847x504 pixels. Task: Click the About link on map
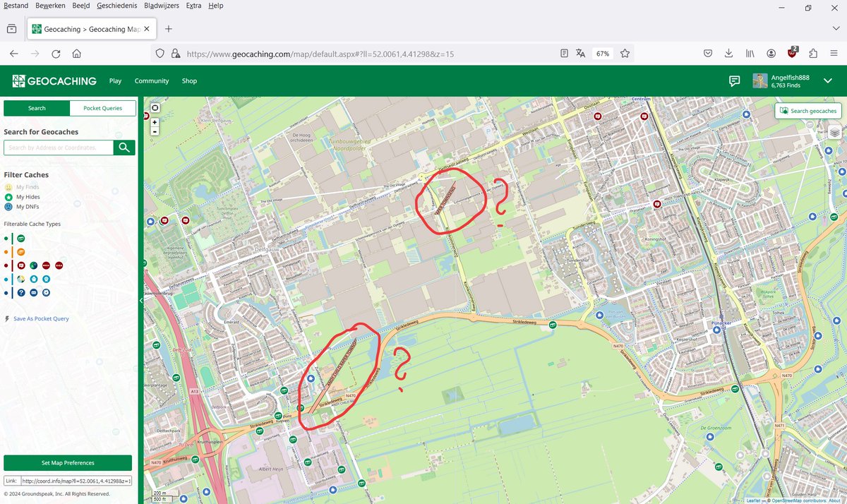tap(834, 500)
